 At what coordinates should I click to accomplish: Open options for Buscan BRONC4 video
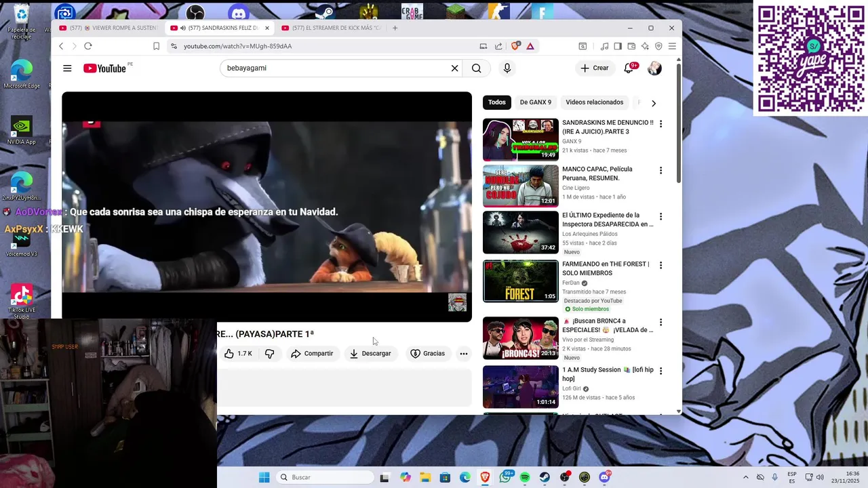pyautogui.click(x=660, y=322)
